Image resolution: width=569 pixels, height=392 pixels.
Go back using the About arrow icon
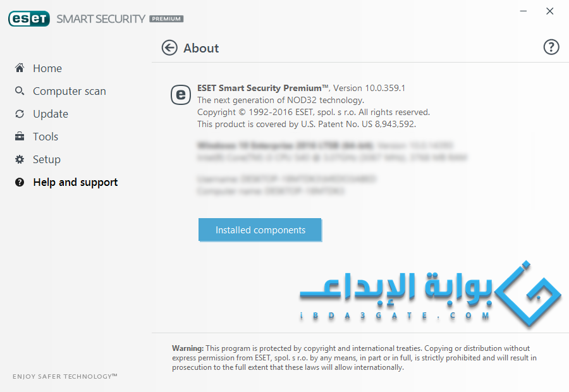click(x=169, y=47)
